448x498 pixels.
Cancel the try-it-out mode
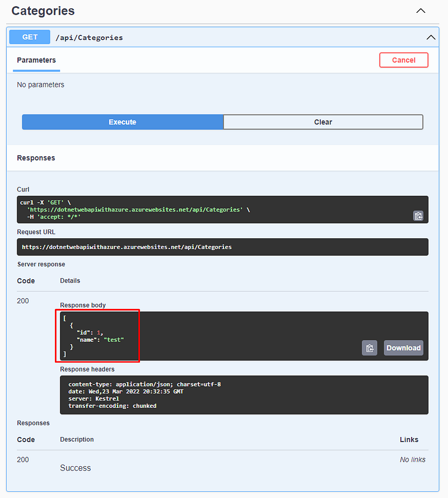(x=404, y=60)
